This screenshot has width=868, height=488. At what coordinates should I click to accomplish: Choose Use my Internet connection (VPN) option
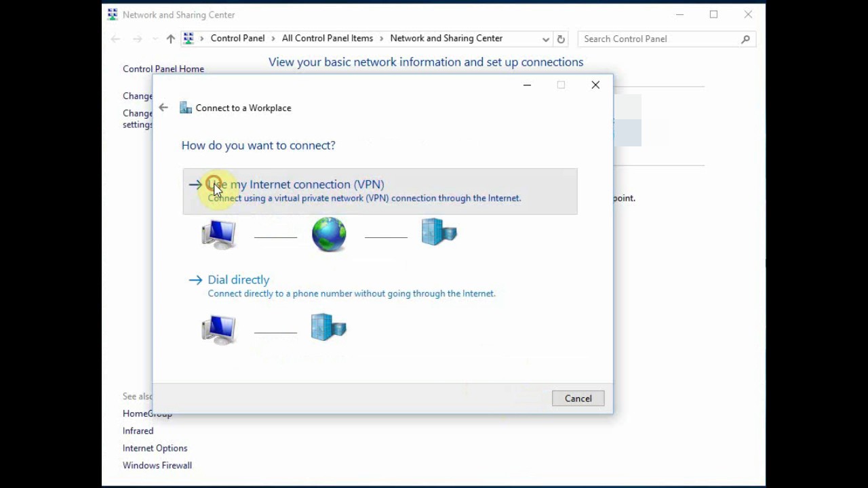pos(380,191)
